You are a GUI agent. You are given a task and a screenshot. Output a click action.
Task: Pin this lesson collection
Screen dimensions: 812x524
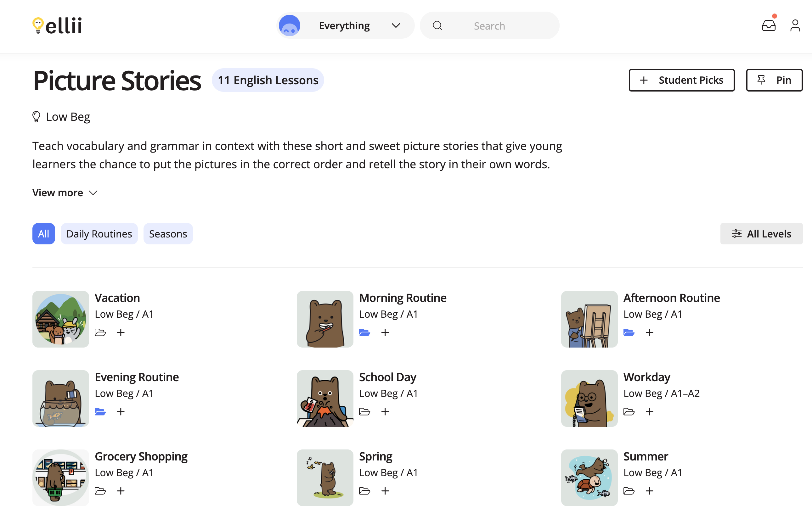[x=774, y=80]
